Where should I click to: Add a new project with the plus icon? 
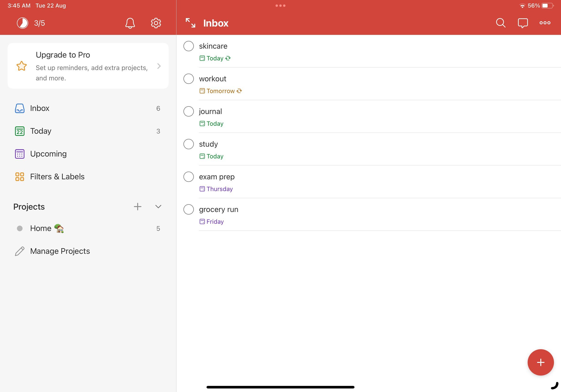(x=138, y=207)
